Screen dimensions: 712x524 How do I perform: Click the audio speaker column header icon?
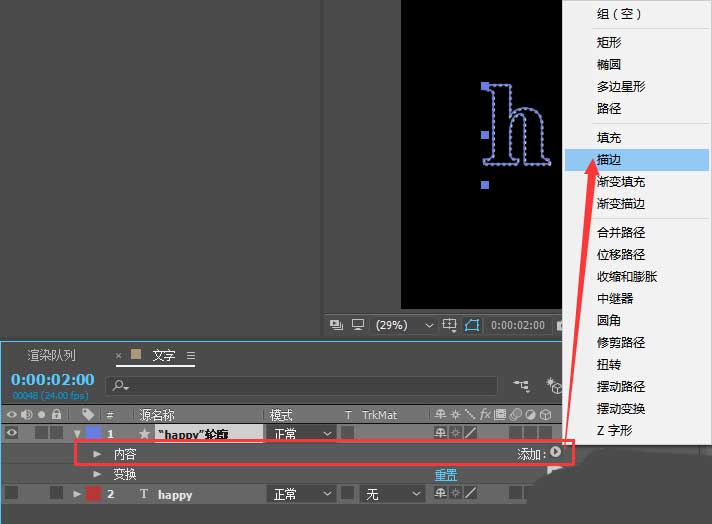coord(27,414)
